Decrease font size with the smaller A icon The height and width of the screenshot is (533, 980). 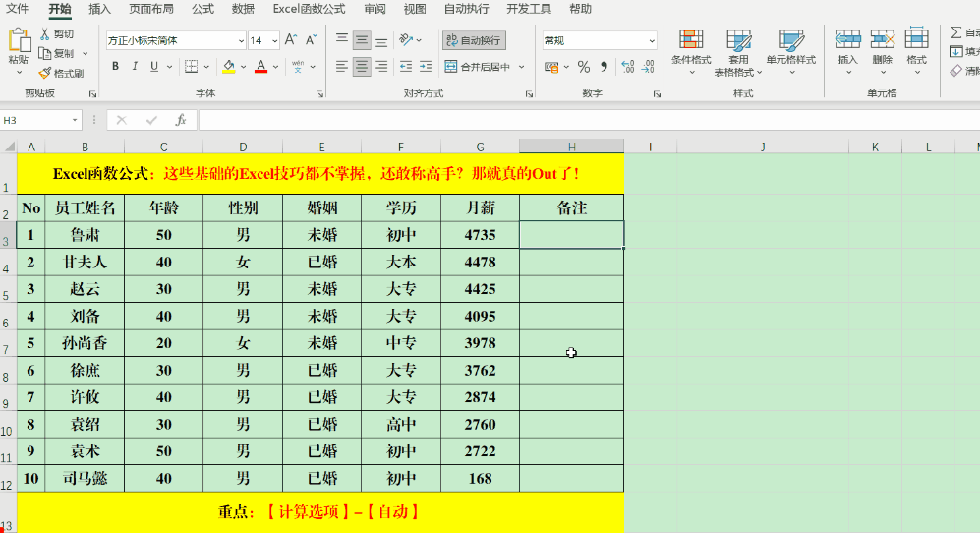pos(311,40)
